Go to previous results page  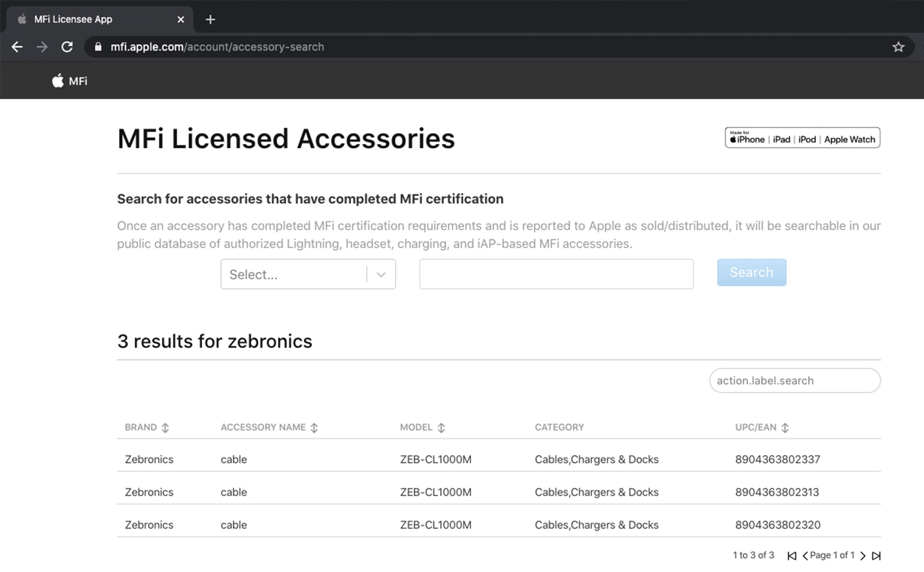pos(805,556)
